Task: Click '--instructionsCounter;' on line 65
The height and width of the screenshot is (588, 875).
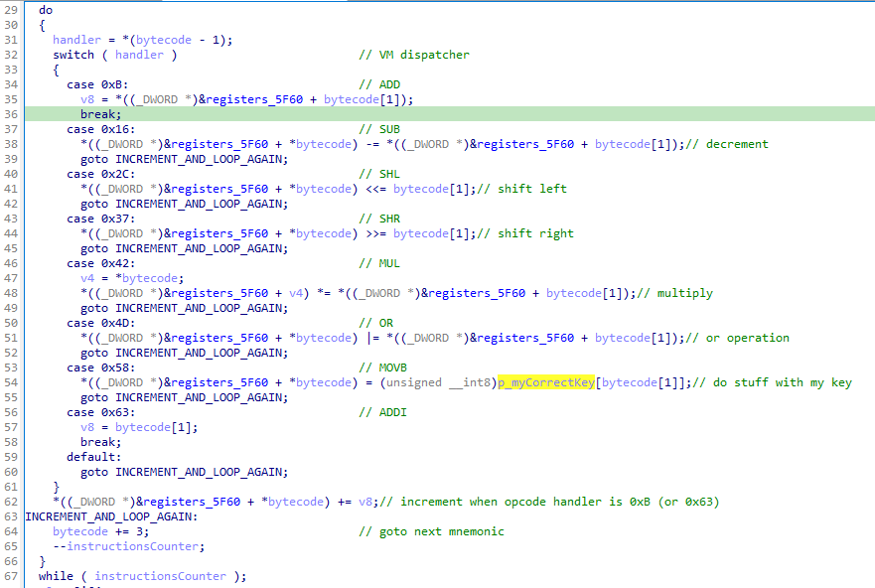Action: pos(129,546)
